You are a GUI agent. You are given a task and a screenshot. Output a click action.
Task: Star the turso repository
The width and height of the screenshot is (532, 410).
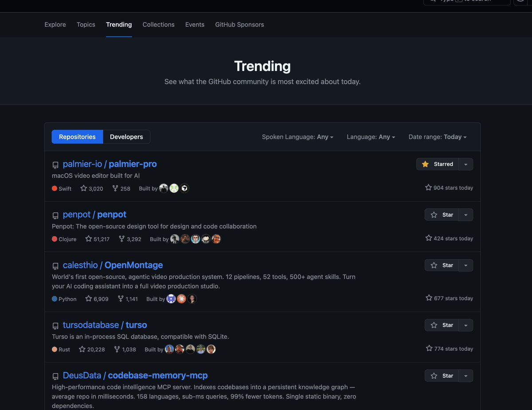(442, 325)
